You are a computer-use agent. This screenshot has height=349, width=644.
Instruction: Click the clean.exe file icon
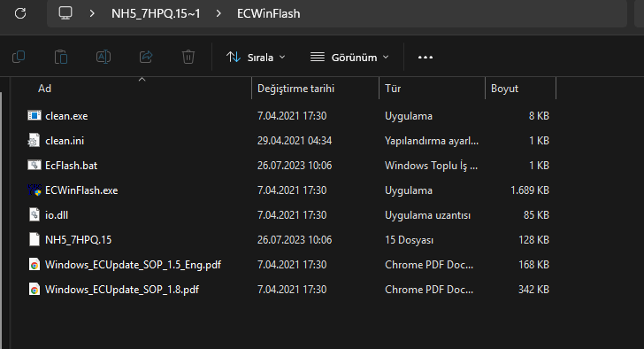34,115
